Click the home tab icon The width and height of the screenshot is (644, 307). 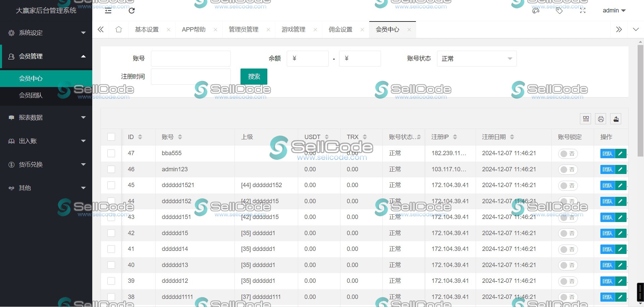tap(118, 29)
